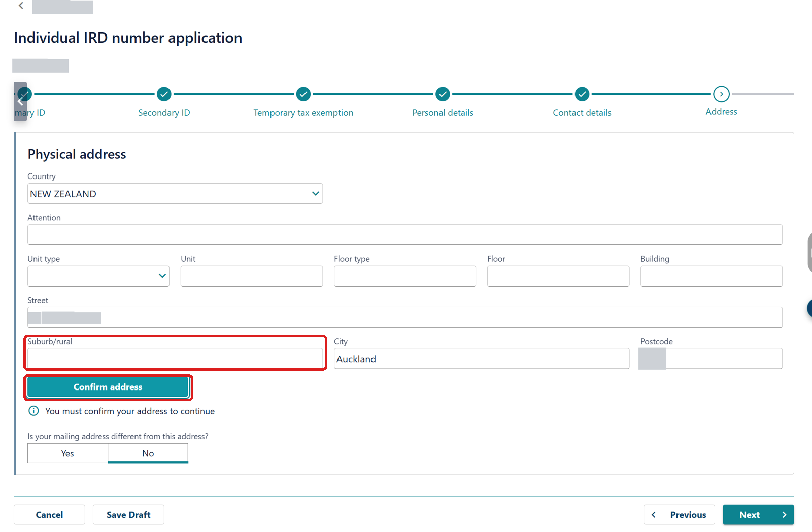The image size is (812, 532).
Task: Go to Personal details step
Action: [443, 113]
